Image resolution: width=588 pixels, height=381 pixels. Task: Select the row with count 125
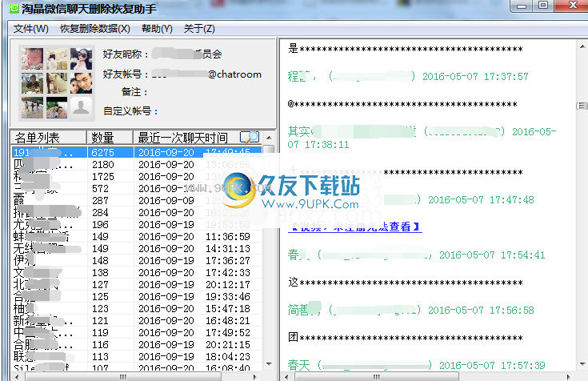pyautogui.click(x=137, y=296)
